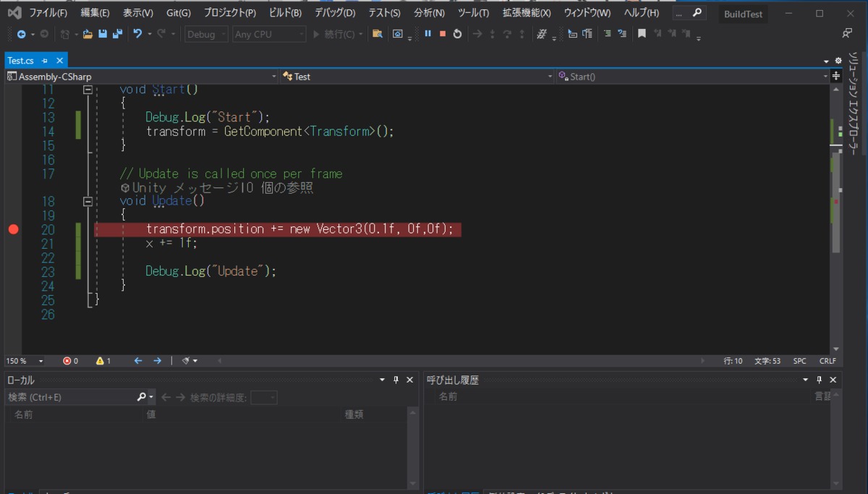Open the 呼び出し履歴 panel window options arrow
This screenshot has height=494, width=868.
click(806, 380)
